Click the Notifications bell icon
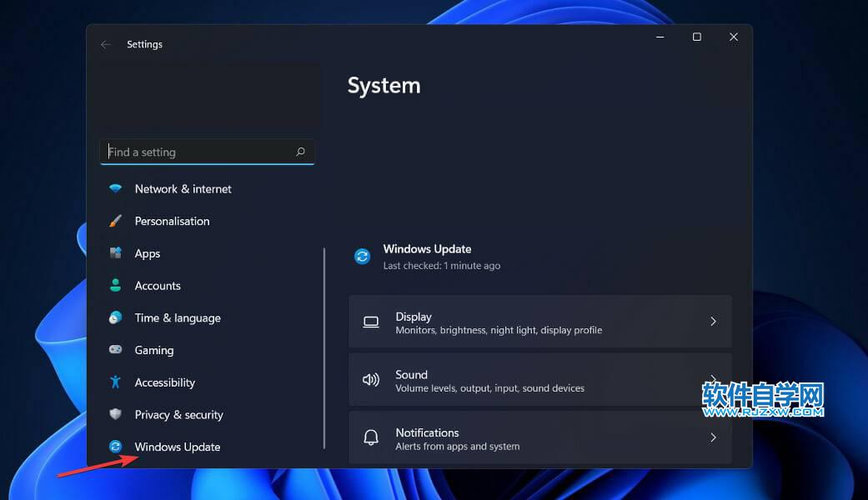Screen dimensions: 868x500 tap(371, 437)
